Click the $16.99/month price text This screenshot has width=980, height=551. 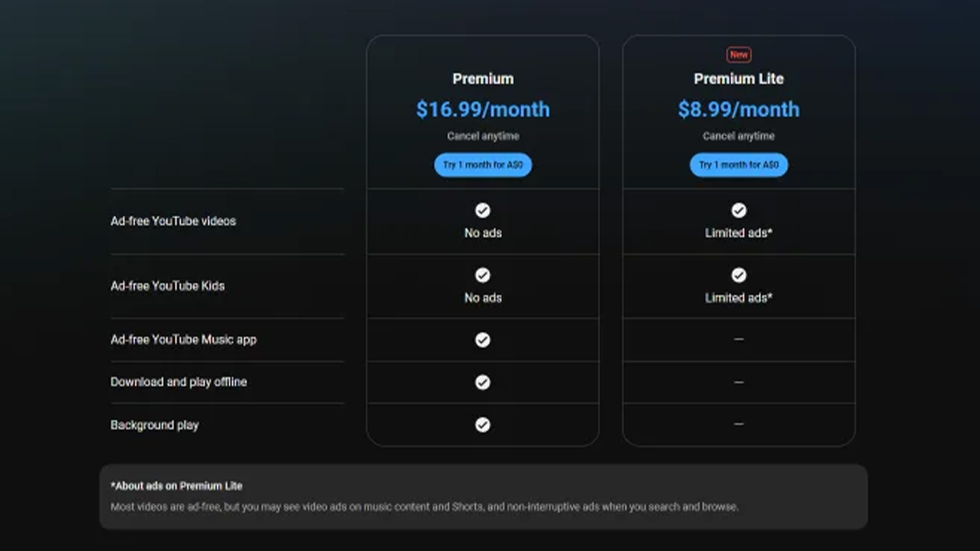[483, 109]
